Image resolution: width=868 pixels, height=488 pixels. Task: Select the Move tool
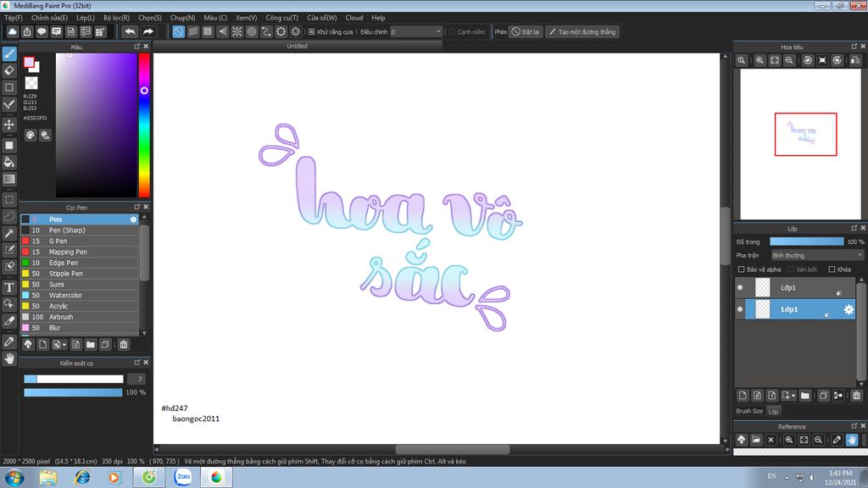[9, 125]
